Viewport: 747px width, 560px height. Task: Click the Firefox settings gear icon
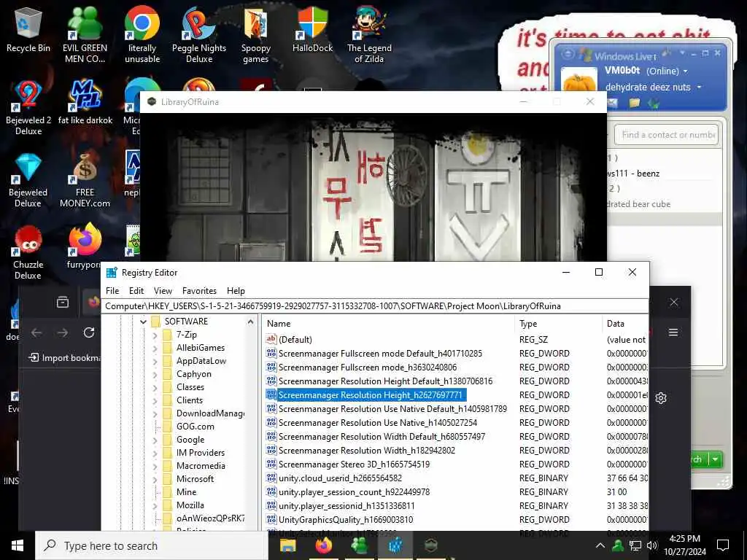(661, 397)
